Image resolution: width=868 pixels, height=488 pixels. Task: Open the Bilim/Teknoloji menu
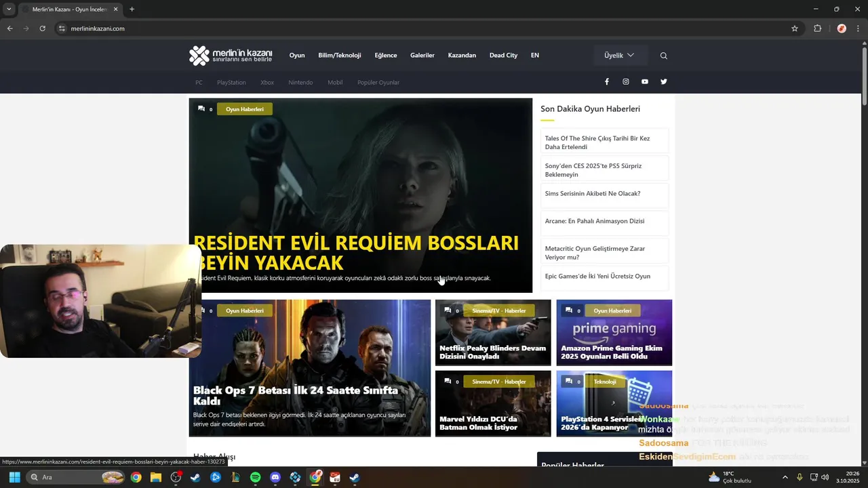pos(340,56)
